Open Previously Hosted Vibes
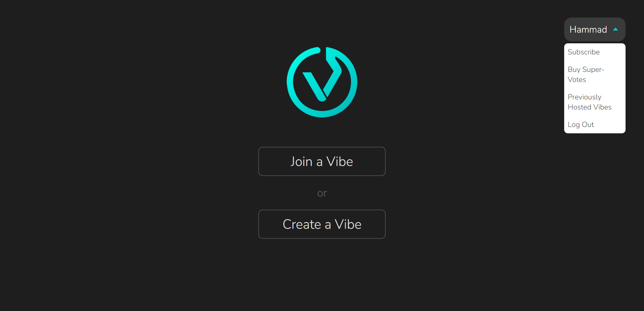644x311 pixels. point(589,102)
